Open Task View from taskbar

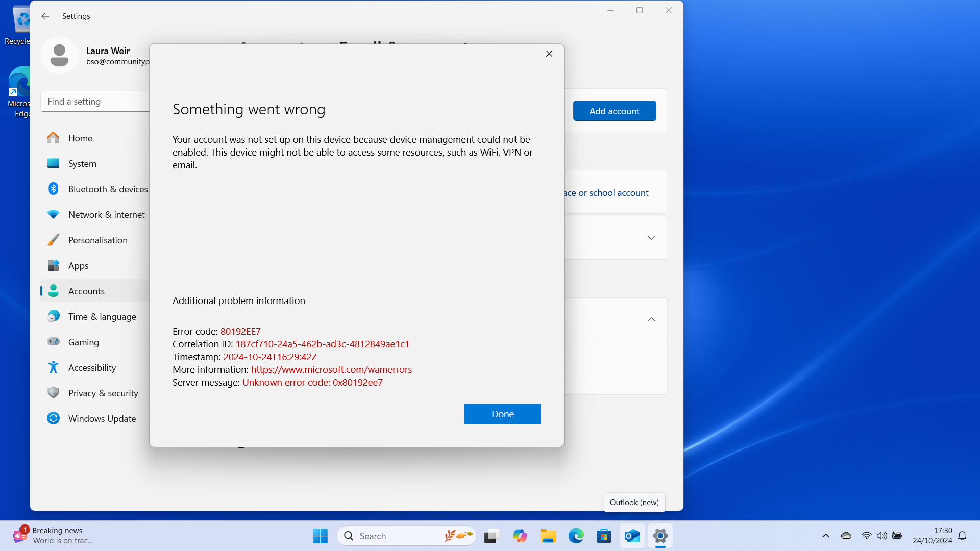point(491,536)
